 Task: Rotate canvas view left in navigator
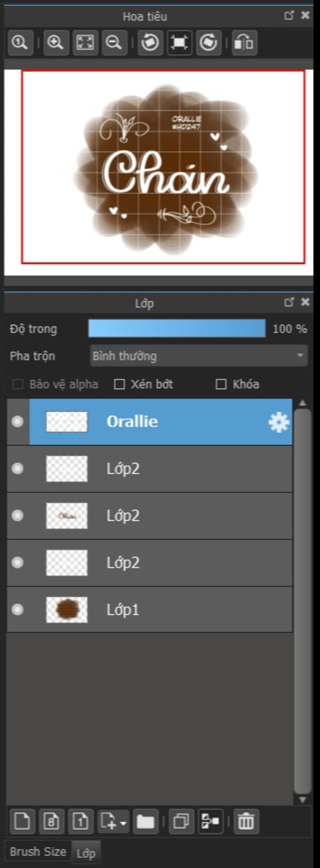[150, 43]
